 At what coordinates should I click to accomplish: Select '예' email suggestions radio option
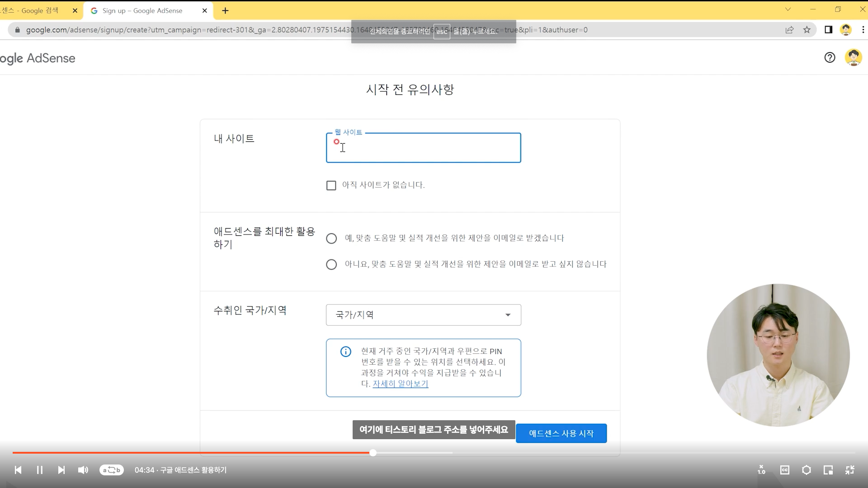point(331,239)
